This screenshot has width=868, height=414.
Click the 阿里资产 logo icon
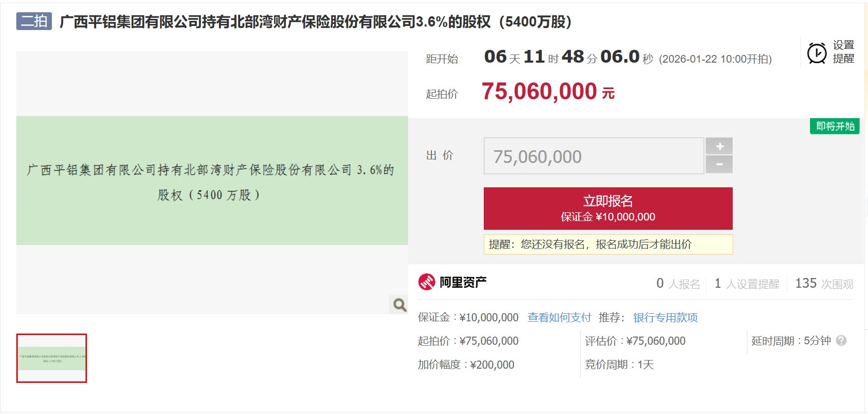[426, 282]
